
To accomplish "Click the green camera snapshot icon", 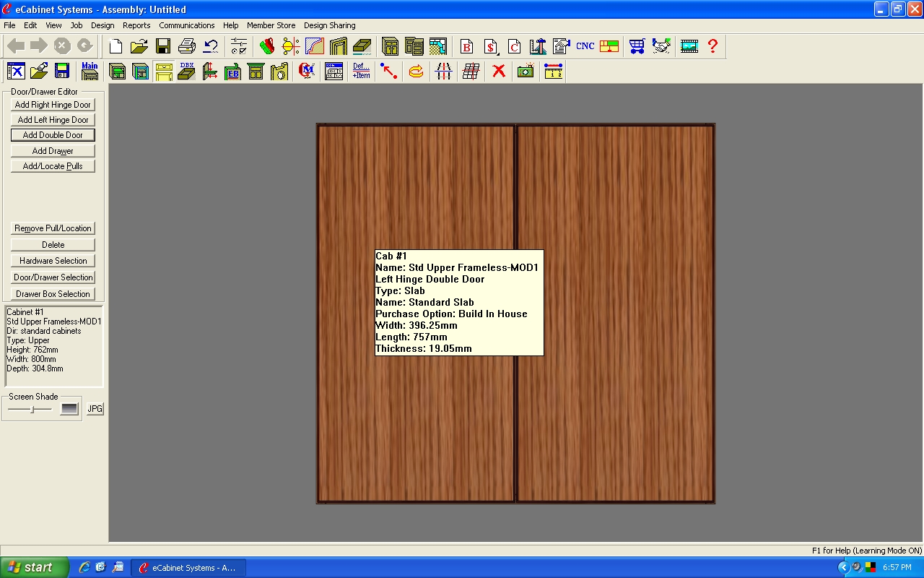I will (526, 71).
